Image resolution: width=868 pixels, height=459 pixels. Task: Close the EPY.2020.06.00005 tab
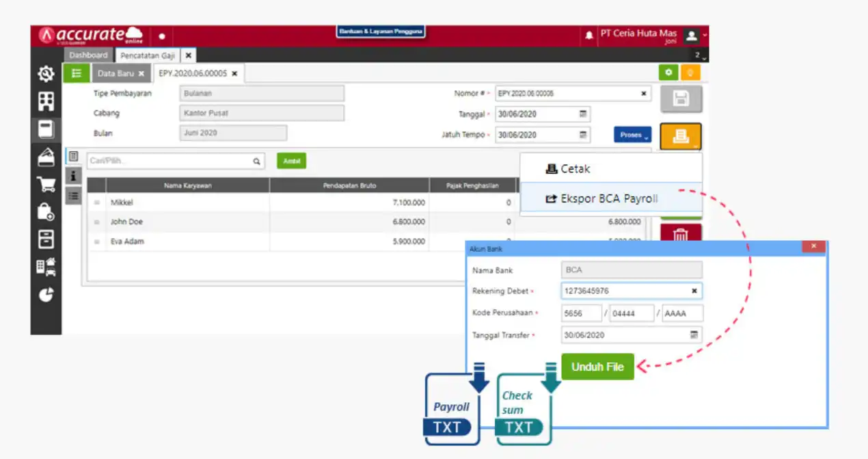click(x=234, y=73)
